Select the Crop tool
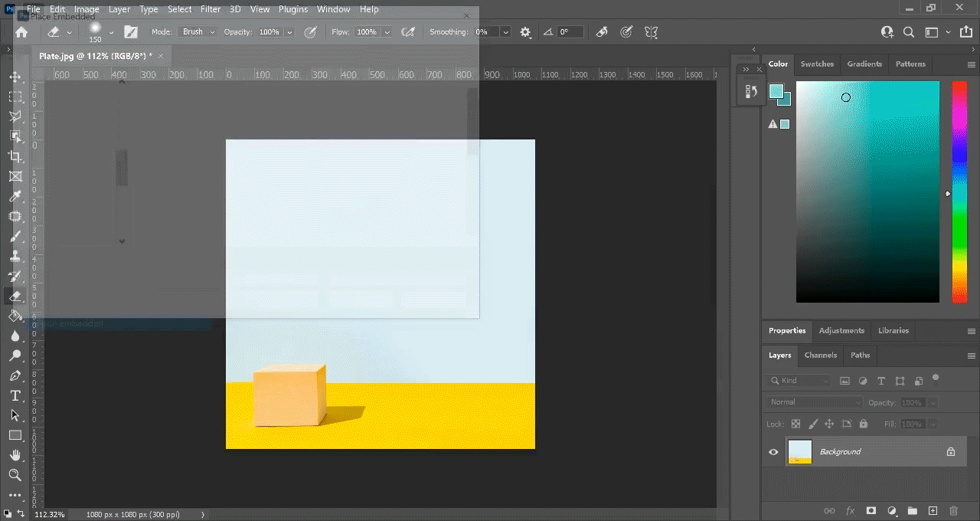980x521 pixels. (15, 156)
